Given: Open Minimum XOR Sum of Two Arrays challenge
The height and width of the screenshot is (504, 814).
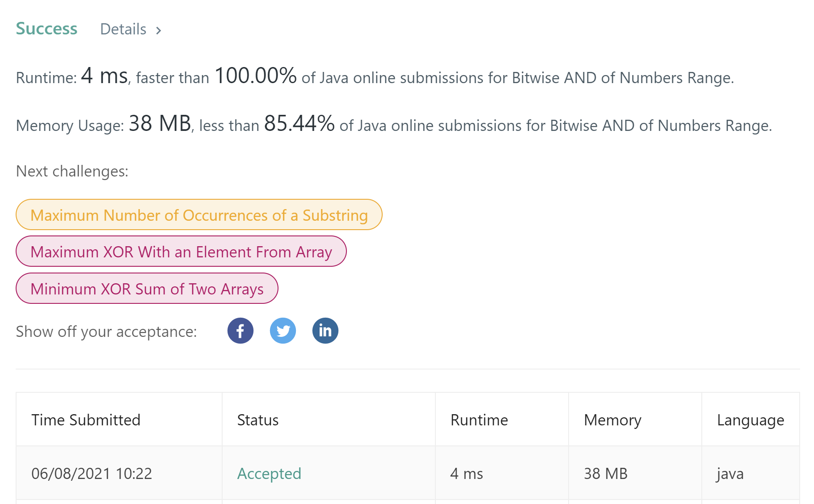Looking at the screenshot, I should (147, 289).
